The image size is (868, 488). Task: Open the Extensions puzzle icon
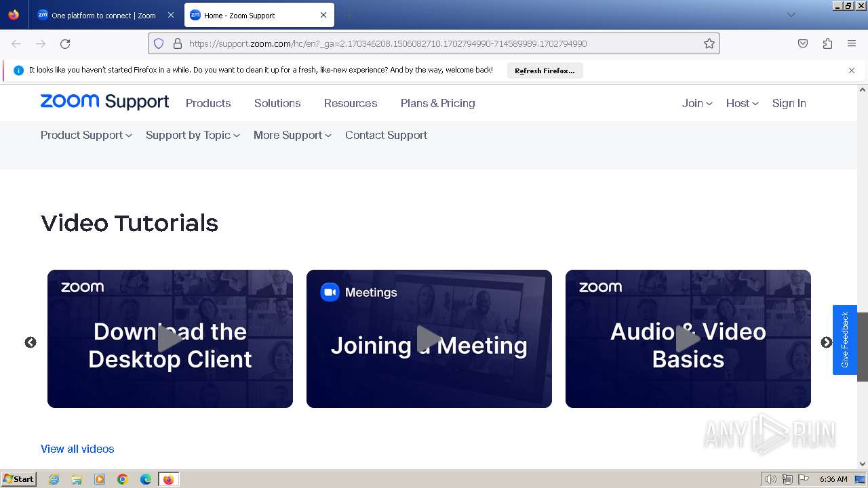point(827,43)
